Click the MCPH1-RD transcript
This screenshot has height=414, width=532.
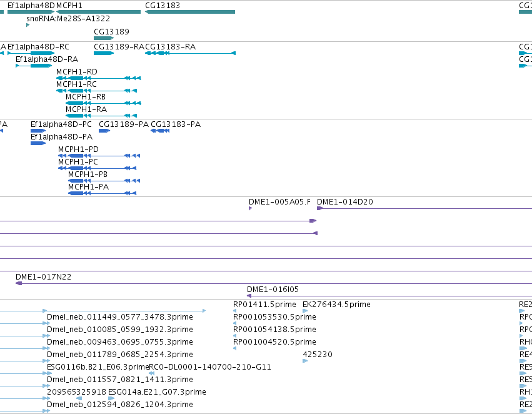pyautogui.click(x=98, y=78)
